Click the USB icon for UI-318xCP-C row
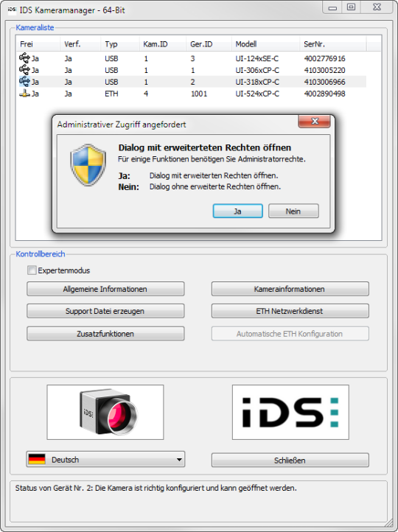The height and width of the screenshot is (532, 398). [24, 82]
